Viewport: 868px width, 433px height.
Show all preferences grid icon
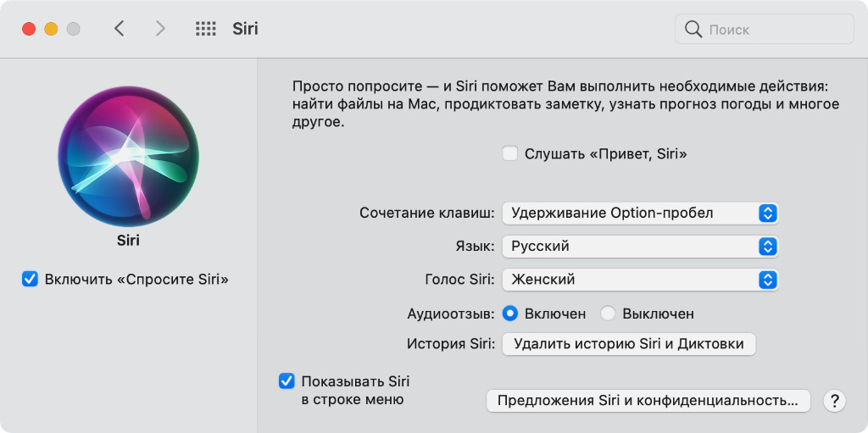pyautogui.click(x=206, y=29)
